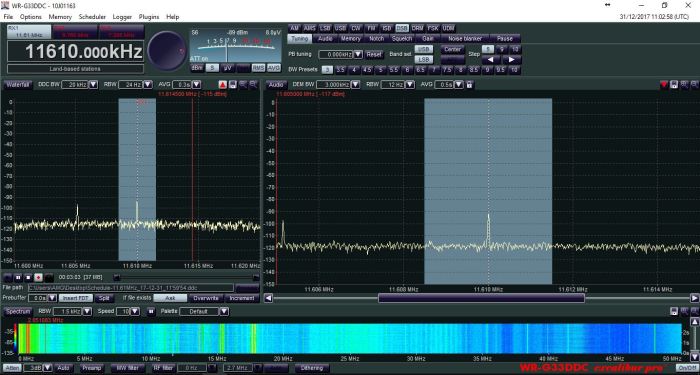
Task: Click the red record button
Action: [39, 277]
